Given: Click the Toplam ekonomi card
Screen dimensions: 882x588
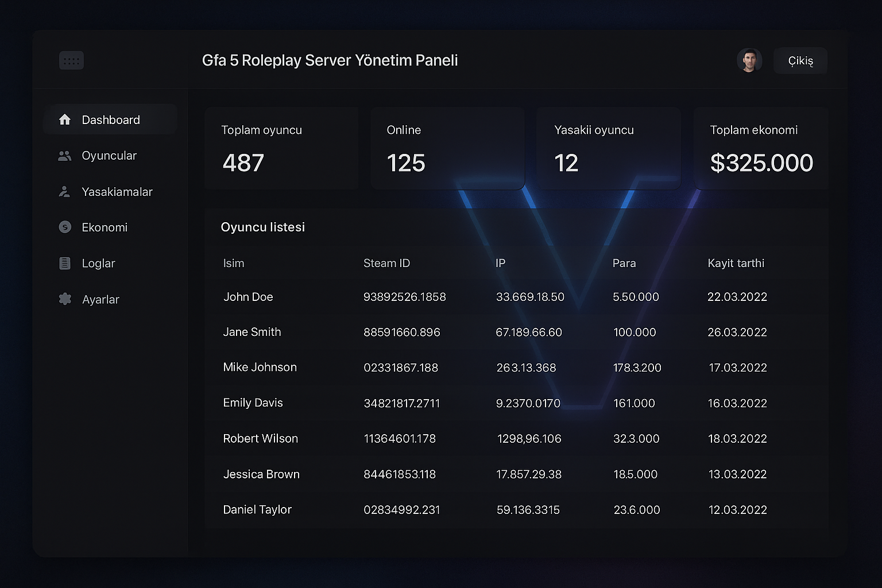Looking at the screenshot, I should (761, 148).
